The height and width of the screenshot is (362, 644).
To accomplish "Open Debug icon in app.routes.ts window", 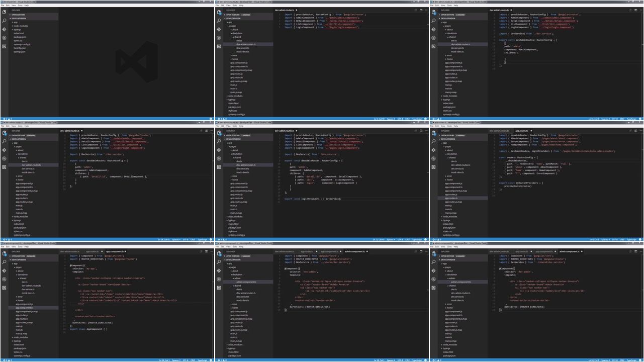I will [433, 158].
